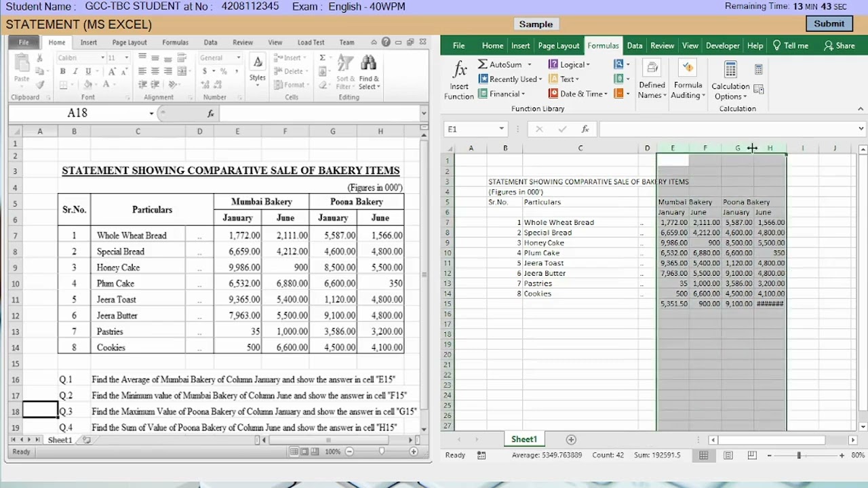This screenshot has height=488, width=868.
Task: Open the Page Layout tab in right Excel
Action: (x=559, y=45)
